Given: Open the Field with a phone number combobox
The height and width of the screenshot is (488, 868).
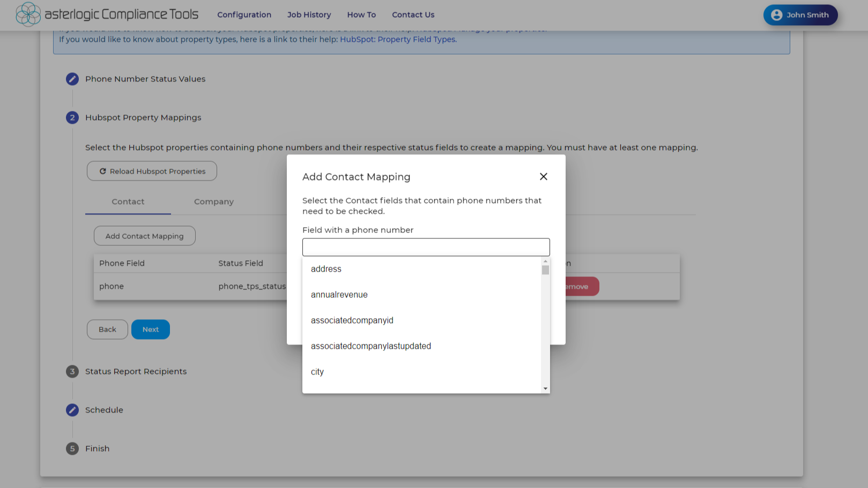Looking at the screenshot, I should click(426, 247).
